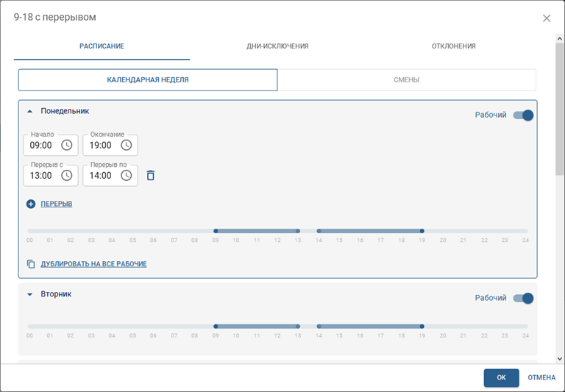Click clock icon in Перерыв с field
Viewport: 565px width, 392px height.
point(67,175)
